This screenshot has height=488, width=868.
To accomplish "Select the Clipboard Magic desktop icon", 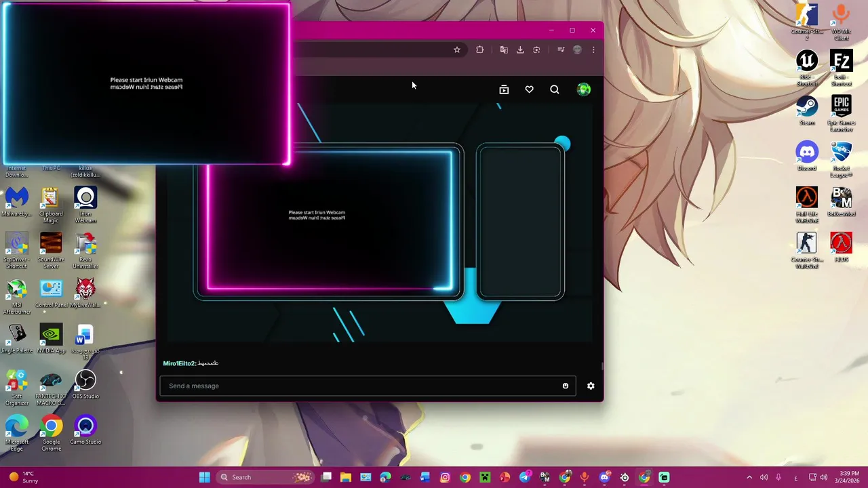I will click(x=51, y=205).
